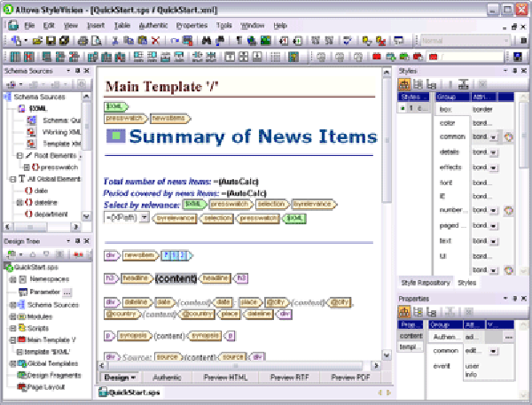Click the add schema icon in Schema Sources toolbar
The width and height of the screenshot is (532, 405).
coord(12,84)
